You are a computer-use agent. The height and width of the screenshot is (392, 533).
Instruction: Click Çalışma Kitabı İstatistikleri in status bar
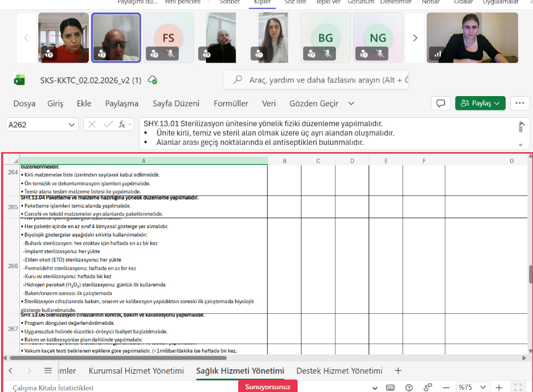click(x=53, y=388)
